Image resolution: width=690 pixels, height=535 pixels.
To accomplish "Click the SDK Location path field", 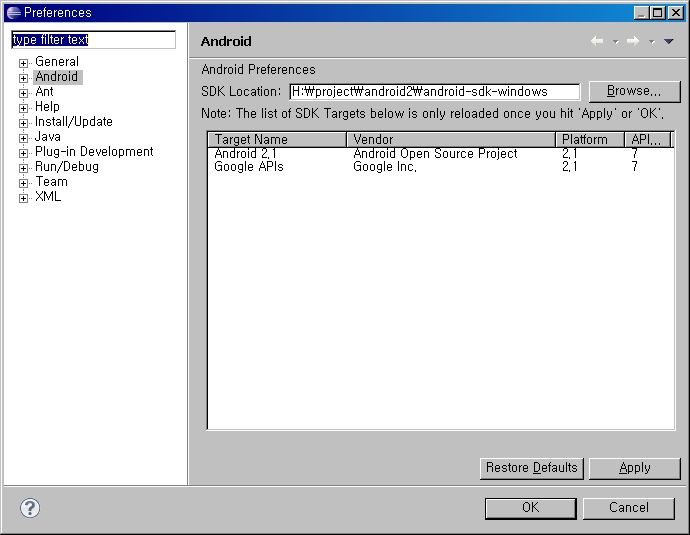I will tap(435, 92).
